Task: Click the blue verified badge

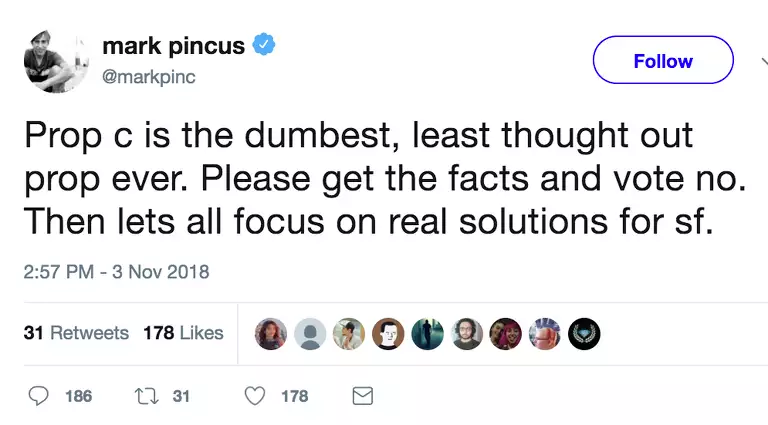Action: (x=264, y=46)
